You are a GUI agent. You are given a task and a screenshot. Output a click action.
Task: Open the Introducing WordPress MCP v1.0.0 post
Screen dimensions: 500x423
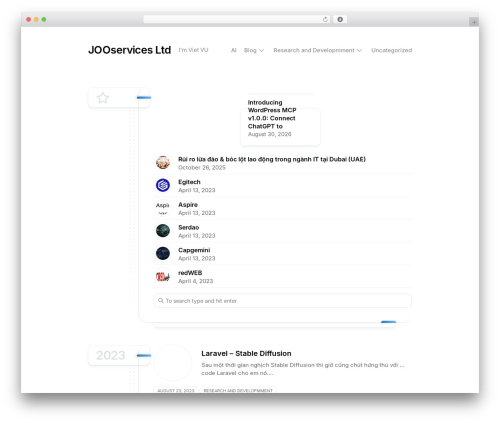272,114
